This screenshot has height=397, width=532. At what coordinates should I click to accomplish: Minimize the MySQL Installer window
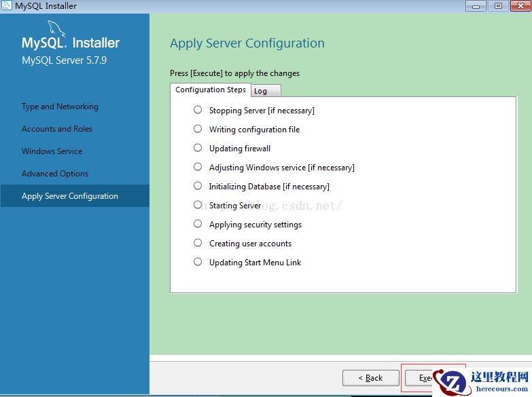click(476, 5)
